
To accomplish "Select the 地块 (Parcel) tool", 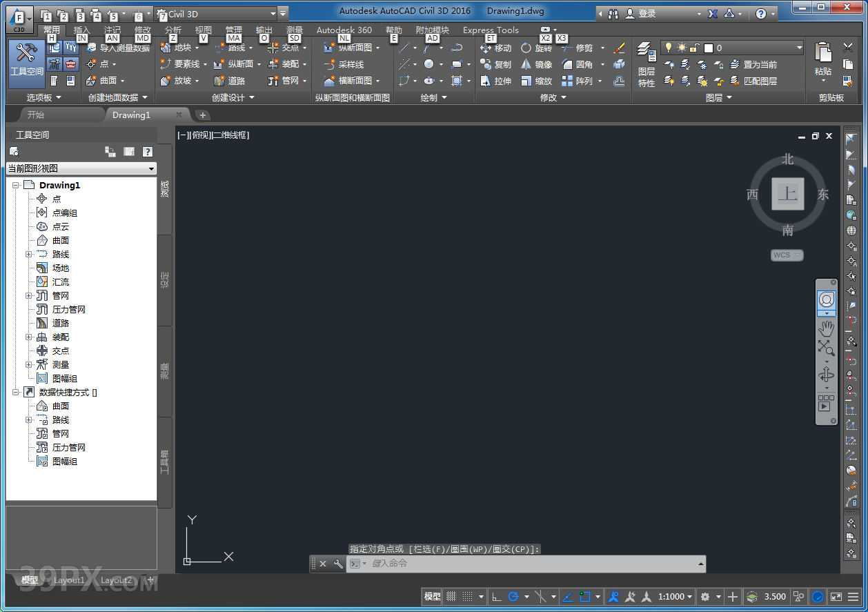I will [178, 48].
